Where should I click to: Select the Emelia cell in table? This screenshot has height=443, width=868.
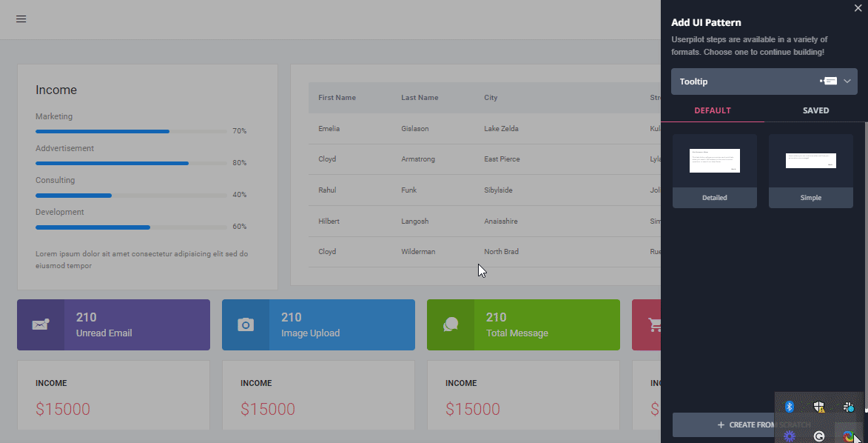click(329, 129)
